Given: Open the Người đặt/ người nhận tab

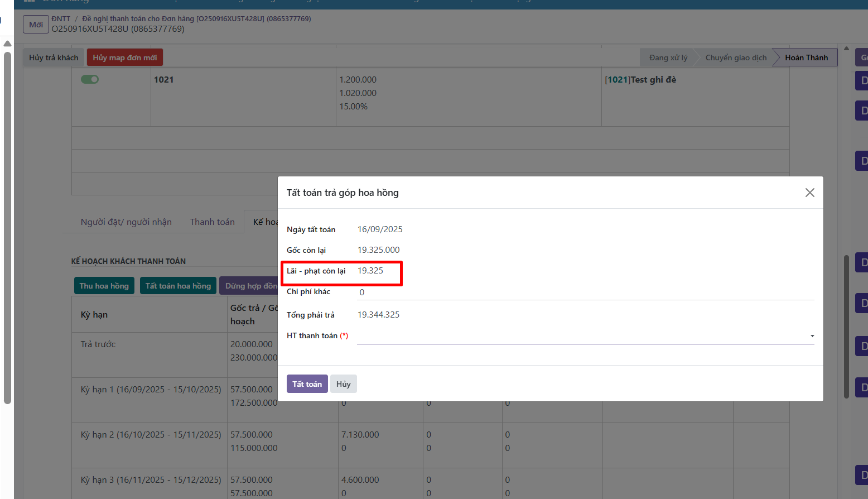Looking at the screenshot, I should (x=126, y=222).
